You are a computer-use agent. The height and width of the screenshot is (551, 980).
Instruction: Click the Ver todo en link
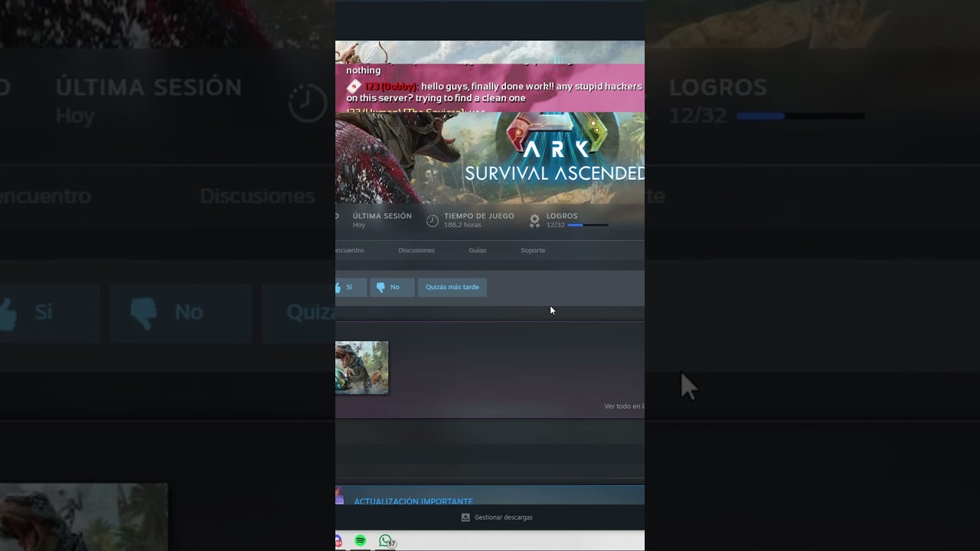[x=624, y=406]
